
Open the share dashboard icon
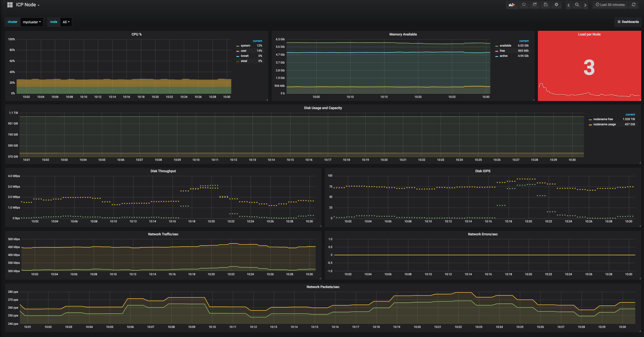(x=535, y=5)
